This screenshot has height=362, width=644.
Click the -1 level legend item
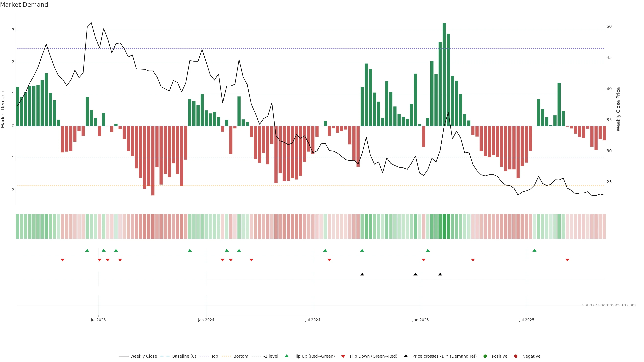point(271,356)
